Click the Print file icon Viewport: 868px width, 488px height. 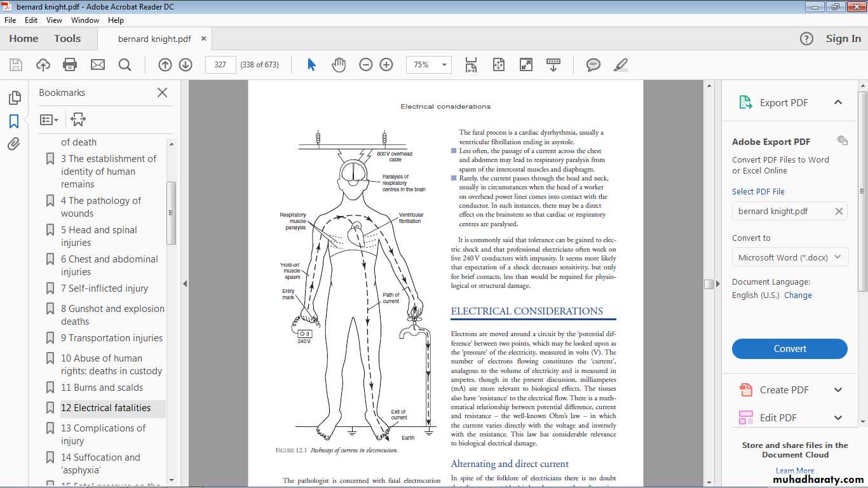click(x=70, y=65)
